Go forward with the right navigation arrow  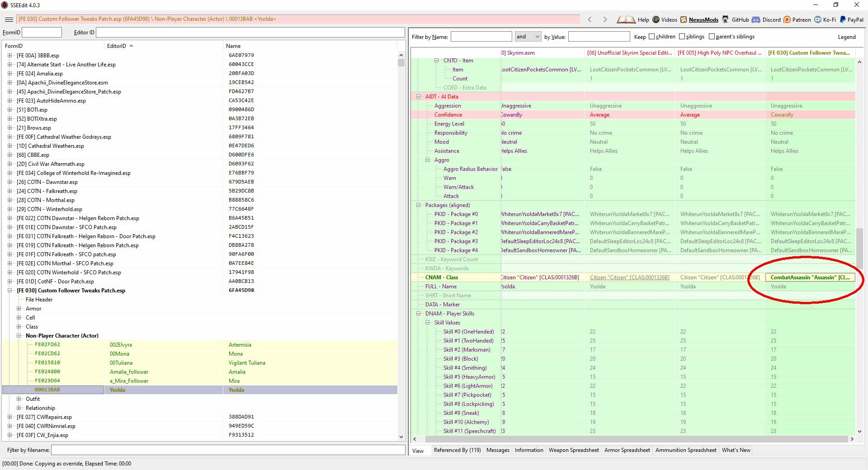(605, 19)
